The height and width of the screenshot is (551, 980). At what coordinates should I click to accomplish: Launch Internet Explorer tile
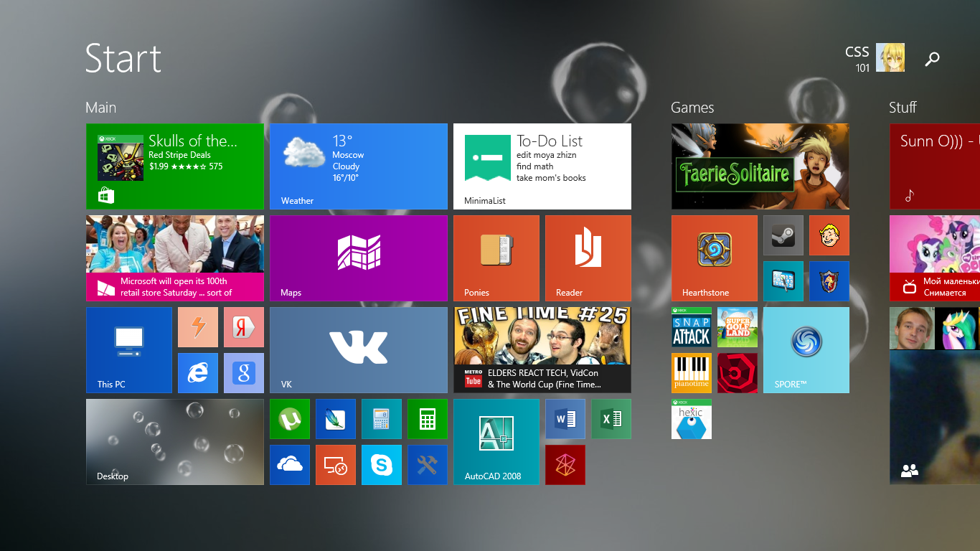(x=198, y=373)
